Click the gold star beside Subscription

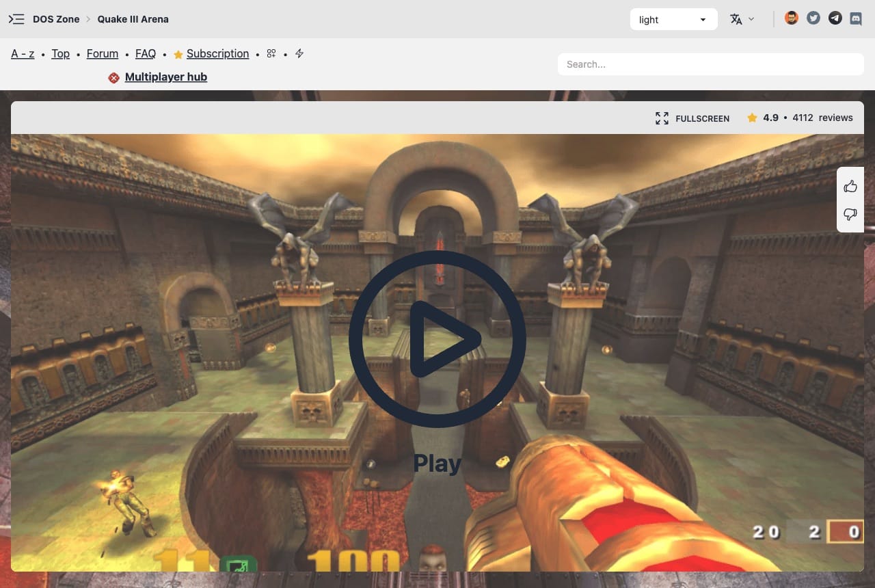coord(178,54)
